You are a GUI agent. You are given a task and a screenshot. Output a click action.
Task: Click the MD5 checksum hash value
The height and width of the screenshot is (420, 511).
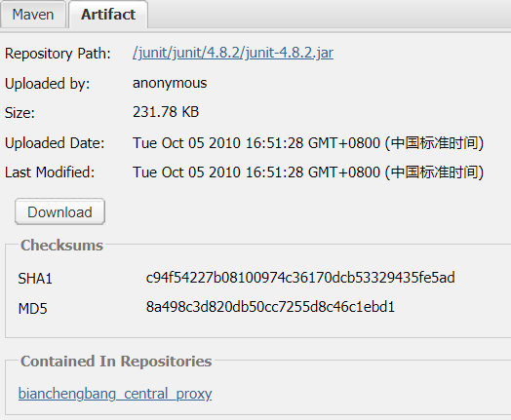point(270,307)
